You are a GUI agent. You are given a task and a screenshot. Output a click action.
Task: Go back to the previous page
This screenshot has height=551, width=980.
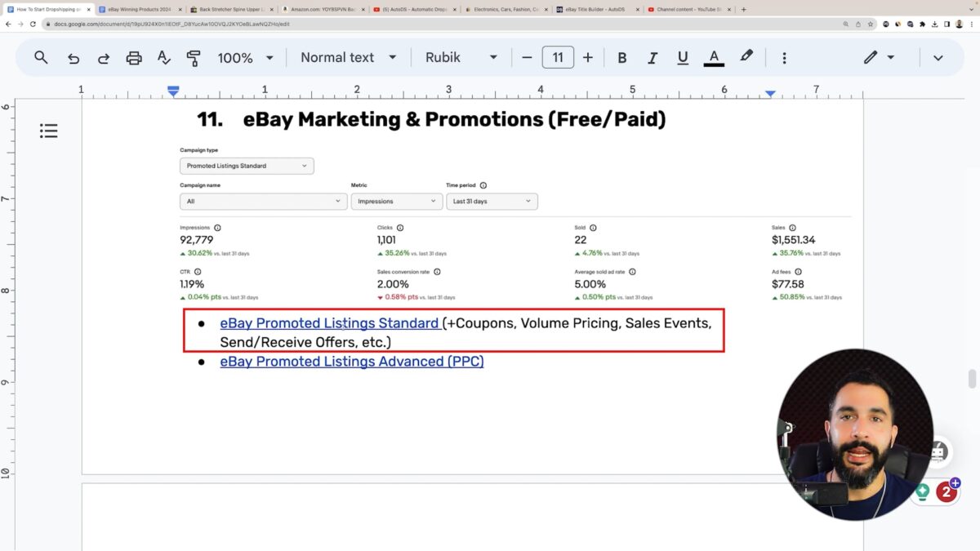[8, 24]
